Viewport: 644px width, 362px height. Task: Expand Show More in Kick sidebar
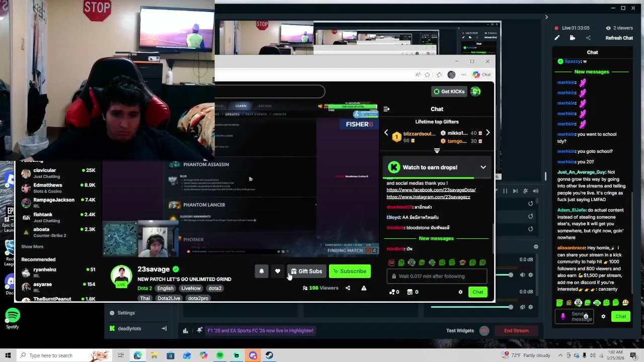click(x=32, y=247)
